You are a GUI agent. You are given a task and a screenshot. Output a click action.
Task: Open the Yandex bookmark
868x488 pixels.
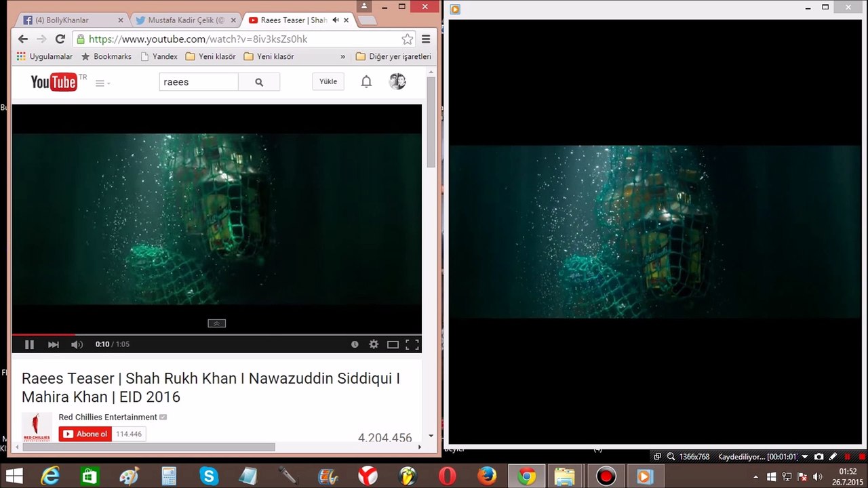coord(159,56)
